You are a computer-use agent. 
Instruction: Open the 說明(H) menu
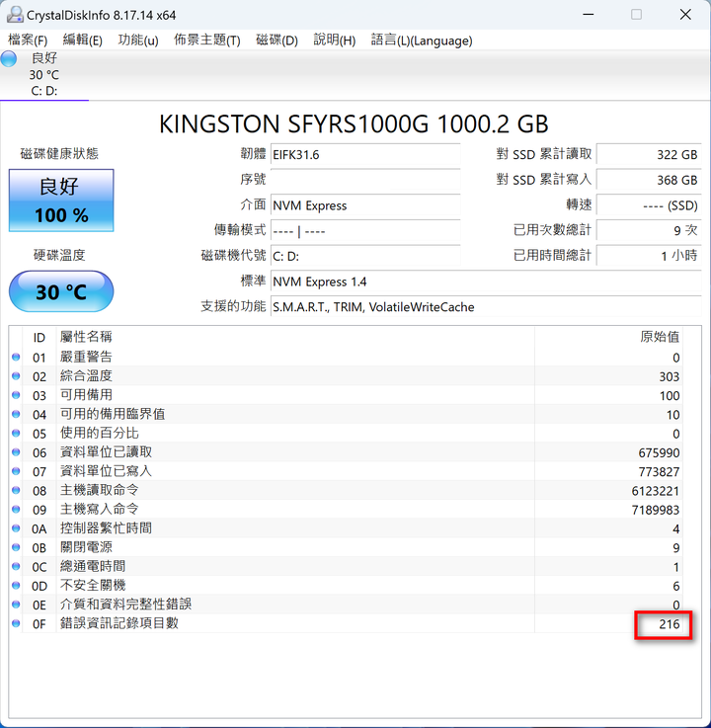pyautogui.click(x=334, y=40)
